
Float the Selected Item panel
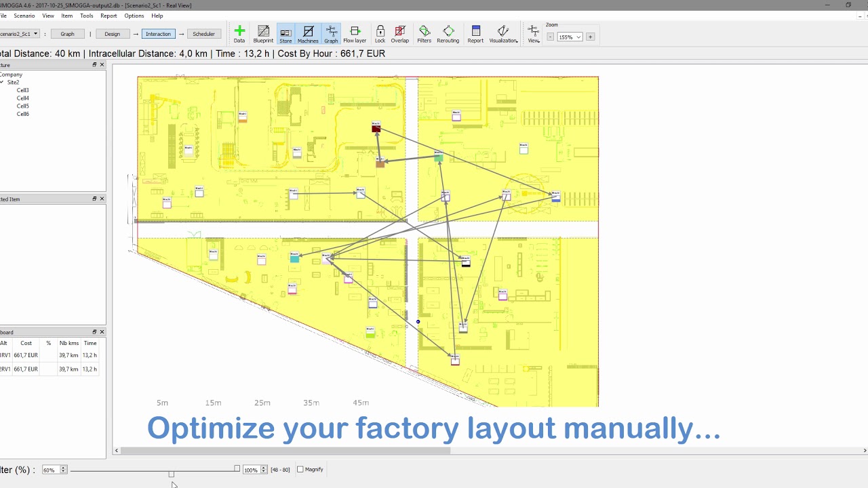pos(94,199)
